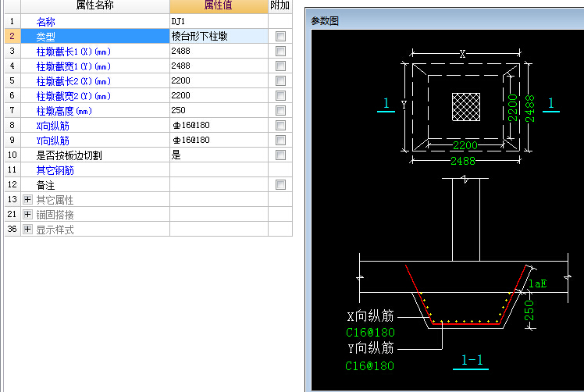Screen dimensions: 584x392
Task: Open the 类型 value 棱台形下柱墩
Action: 219,36
